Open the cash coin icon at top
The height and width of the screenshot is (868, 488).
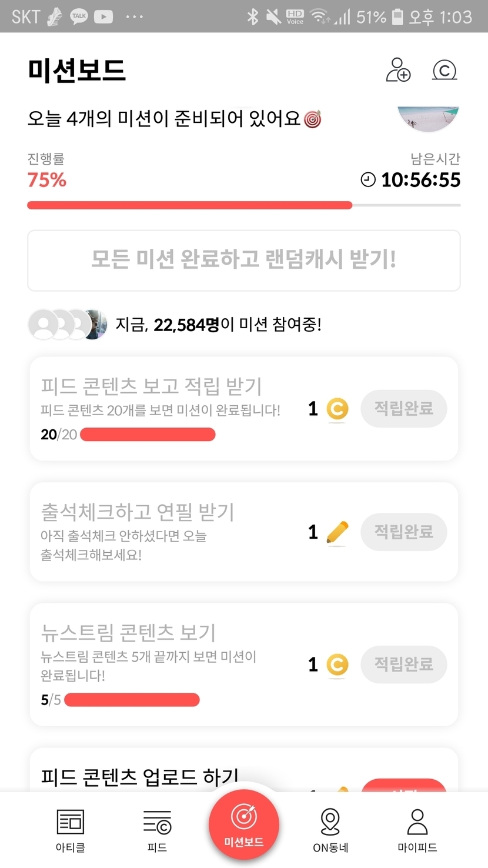click(x=444, y=70)
